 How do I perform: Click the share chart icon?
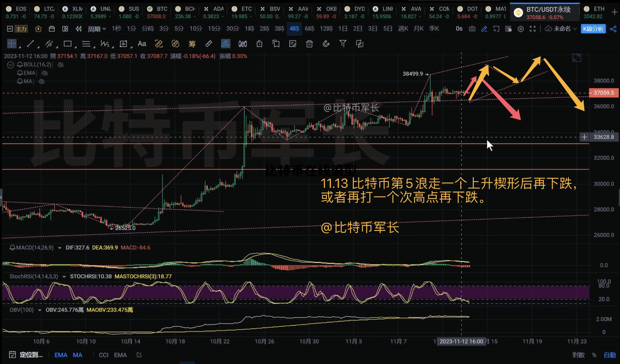coord(613,28)
